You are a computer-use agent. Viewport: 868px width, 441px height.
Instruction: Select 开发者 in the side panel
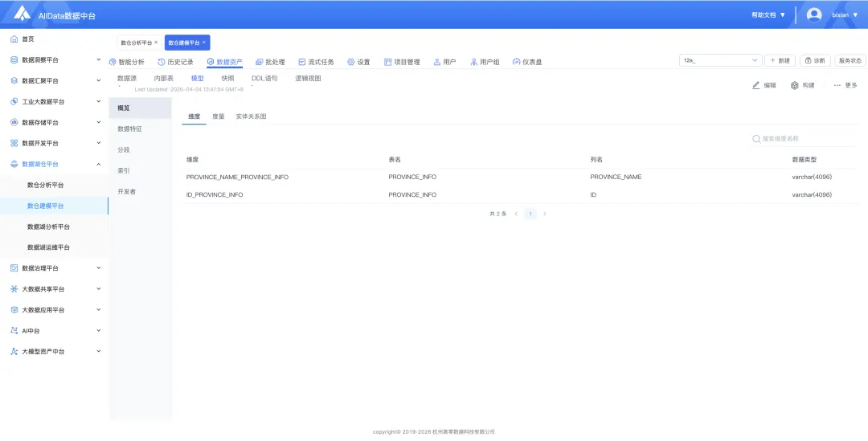click(141, 191)
